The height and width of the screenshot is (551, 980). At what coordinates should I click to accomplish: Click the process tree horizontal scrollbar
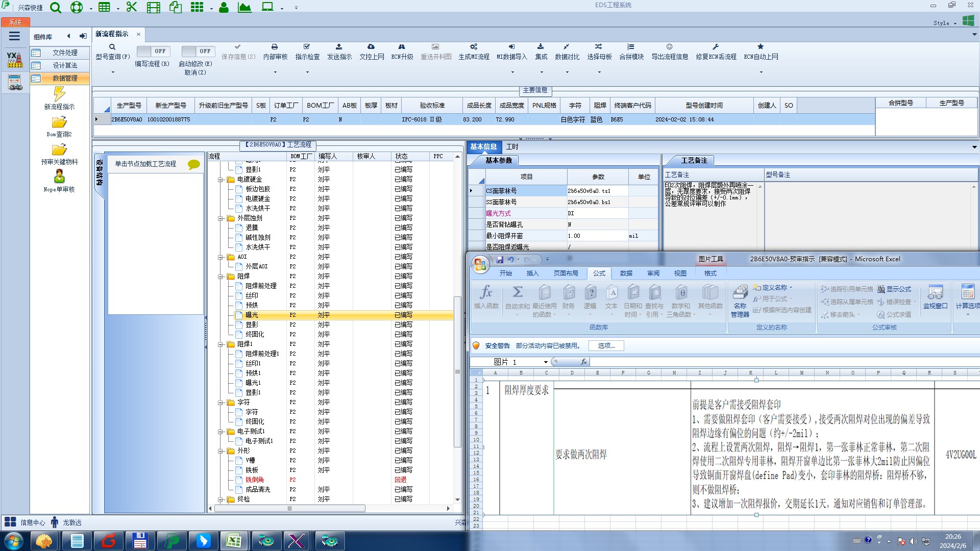289,509
